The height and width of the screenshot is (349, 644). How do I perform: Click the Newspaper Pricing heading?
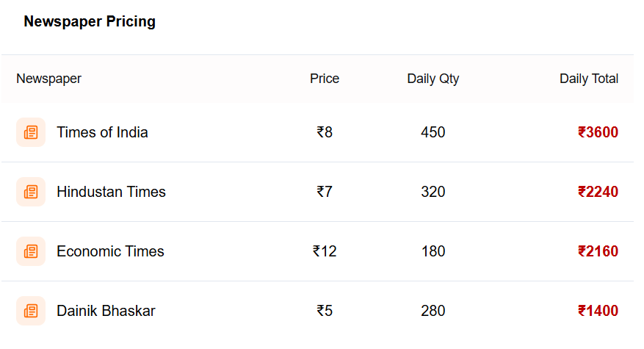(x=90, y=21)
